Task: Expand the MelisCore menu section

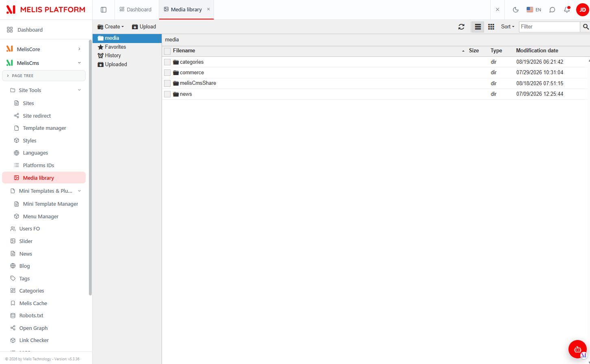Action: (44, 49)
